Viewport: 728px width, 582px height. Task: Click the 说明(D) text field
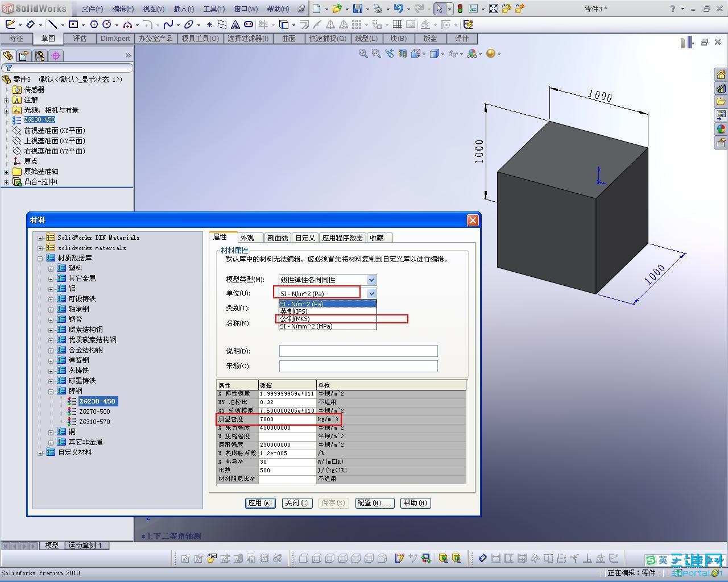(x=358, y=351)
